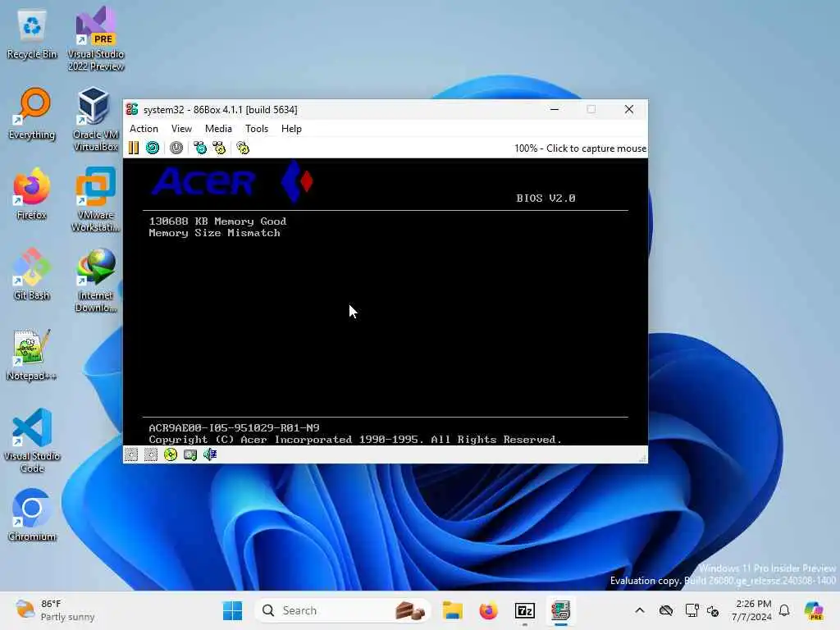This screenshot has height=630, width=840.
Task: Click emulated display to capture mouse
Action: click(386, 302)
